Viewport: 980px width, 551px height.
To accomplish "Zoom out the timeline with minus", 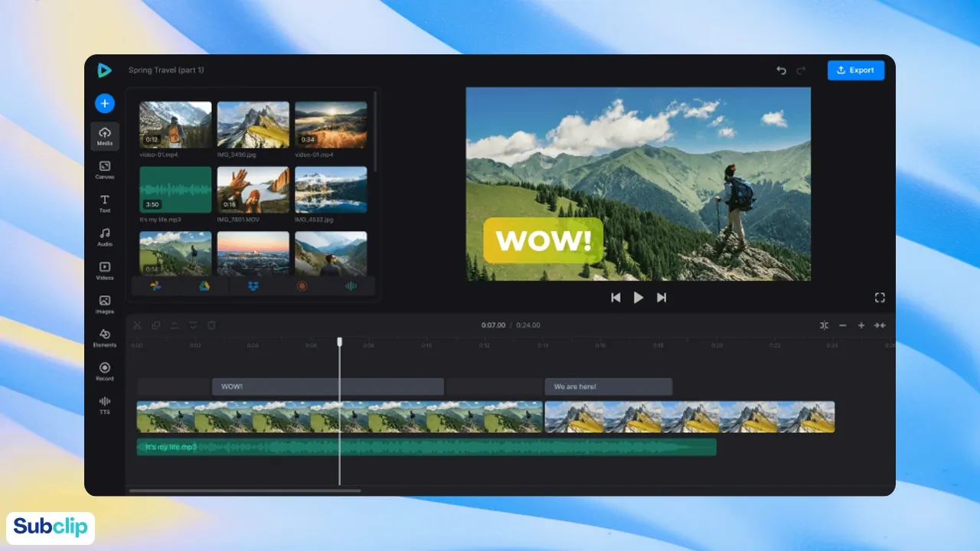I will click(x=843, y=325).
